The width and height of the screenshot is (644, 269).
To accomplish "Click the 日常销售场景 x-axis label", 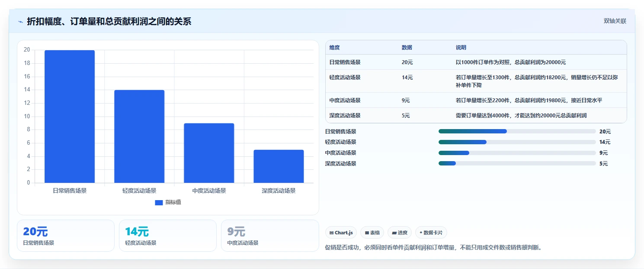I will pos(70,191).
